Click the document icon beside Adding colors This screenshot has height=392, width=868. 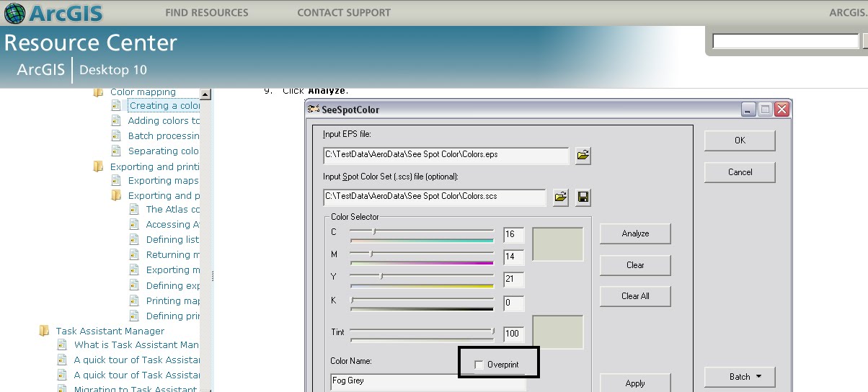[116, 120]
